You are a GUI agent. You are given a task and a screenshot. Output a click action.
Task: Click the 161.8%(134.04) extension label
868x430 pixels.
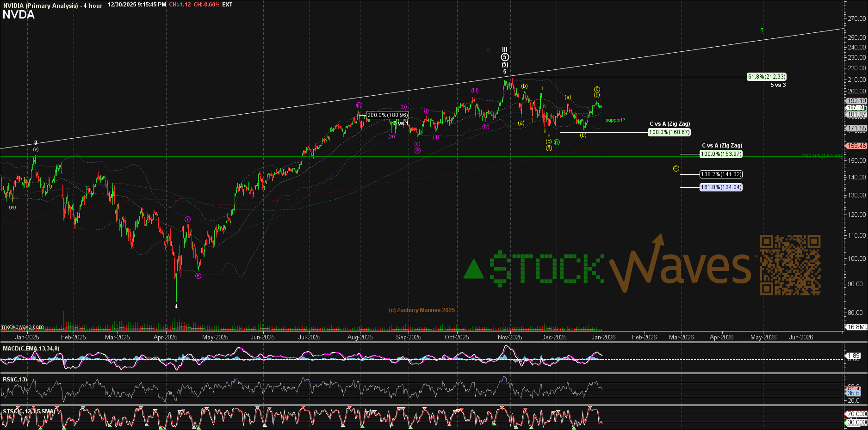coord(720,187)
